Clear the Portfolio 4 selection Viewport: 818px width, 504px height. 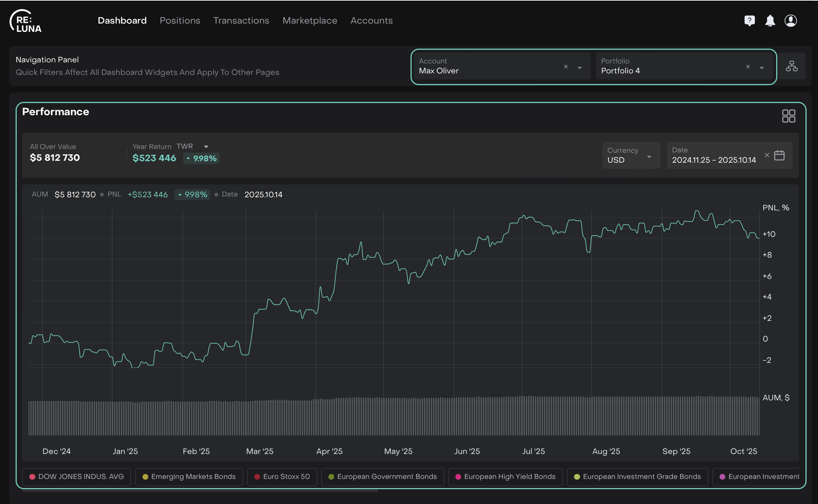(x=748, y=67)
